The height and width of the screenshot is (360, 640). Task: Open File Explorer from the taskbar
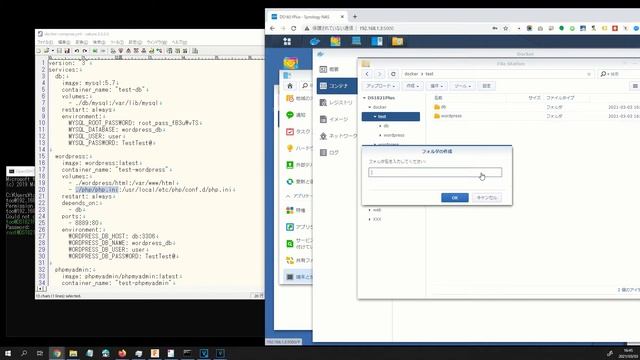pyautogui.click(x=73, y=353)
